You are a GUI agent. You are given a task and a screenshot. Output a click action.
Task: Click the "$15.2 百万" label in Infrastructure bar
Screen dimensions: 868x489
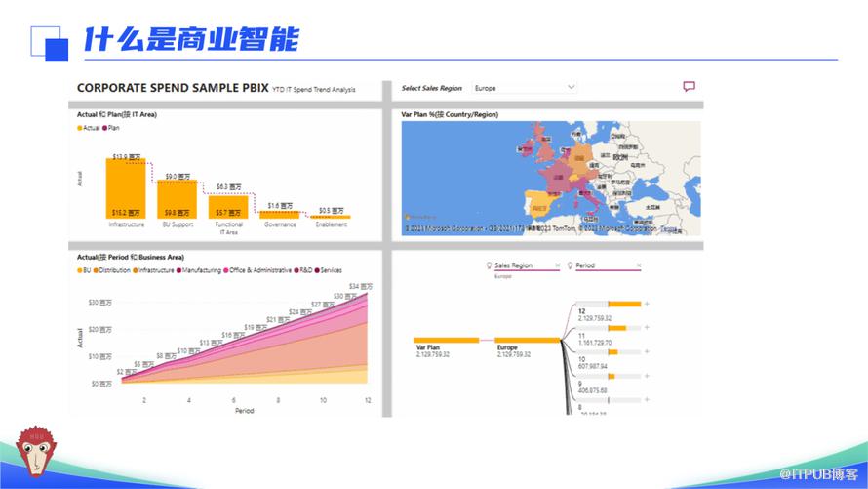pos(126,213)
